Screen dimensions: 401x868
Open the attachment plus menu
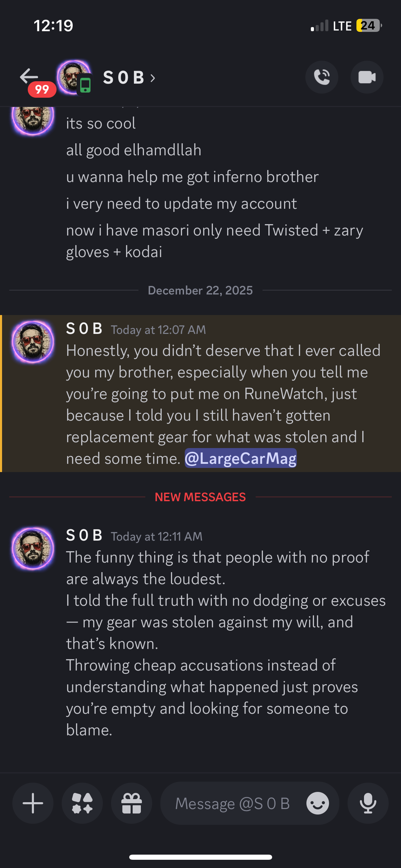33,803
